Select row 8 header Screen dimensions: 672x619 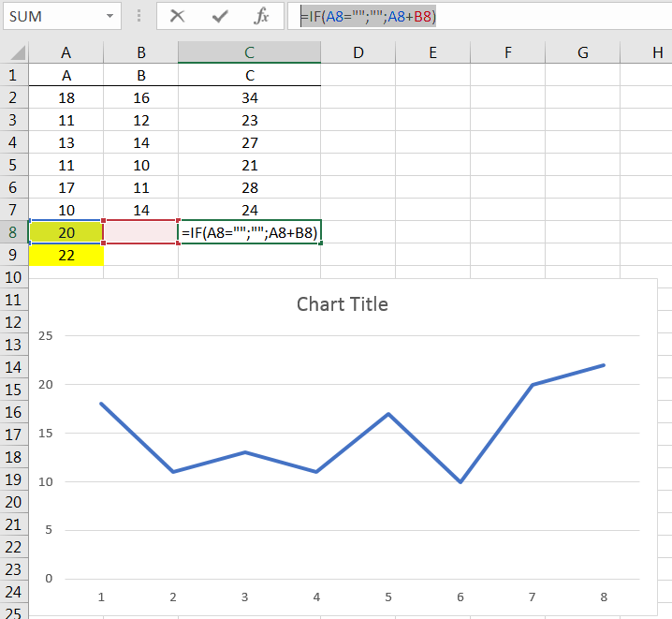[x=14, y=232]
